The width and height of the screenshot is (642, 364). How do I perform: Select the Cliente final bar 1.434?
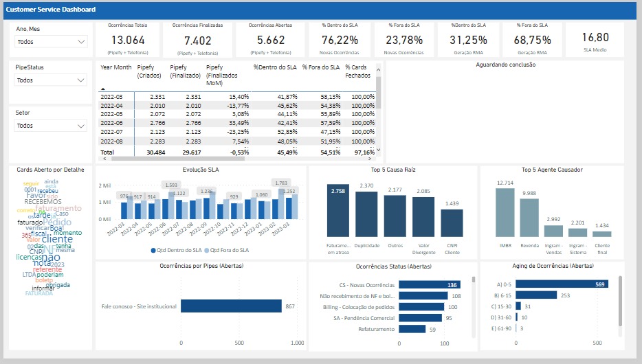pos(602,234)
